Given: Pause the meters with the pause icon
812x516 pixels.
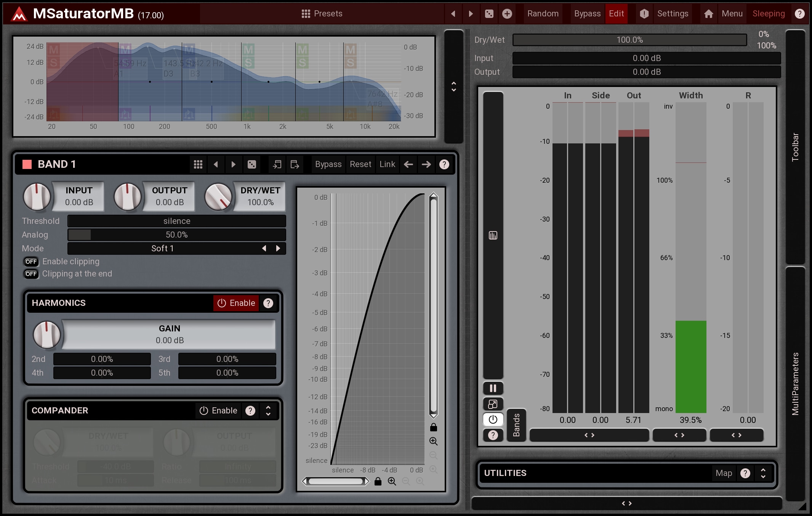Looking at the screenshot, I should pyautogui.click(x=493, y=388).
